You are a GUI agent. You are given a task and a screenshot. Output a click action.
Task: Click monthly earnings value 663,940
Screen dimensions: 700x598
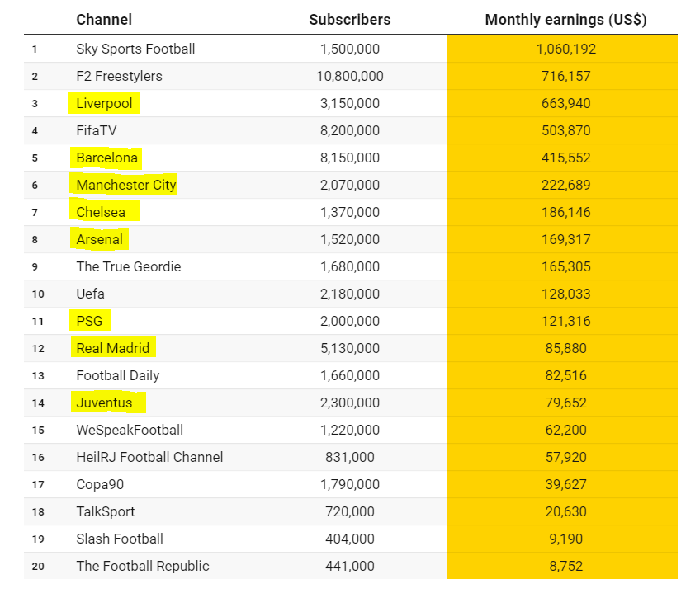point(565,103)
